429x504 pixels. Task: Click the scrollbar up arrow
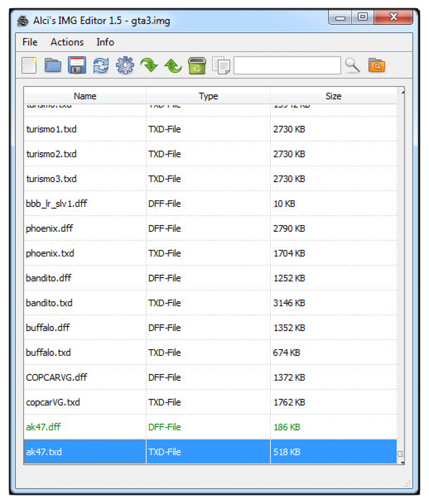click(x=402, y=92)
